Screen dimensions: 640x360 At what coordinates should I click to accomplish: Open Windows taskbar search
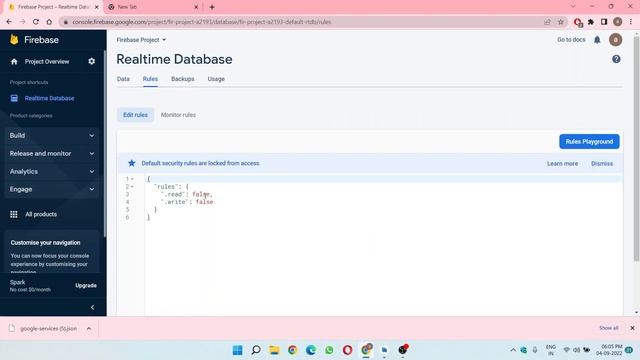256,350
